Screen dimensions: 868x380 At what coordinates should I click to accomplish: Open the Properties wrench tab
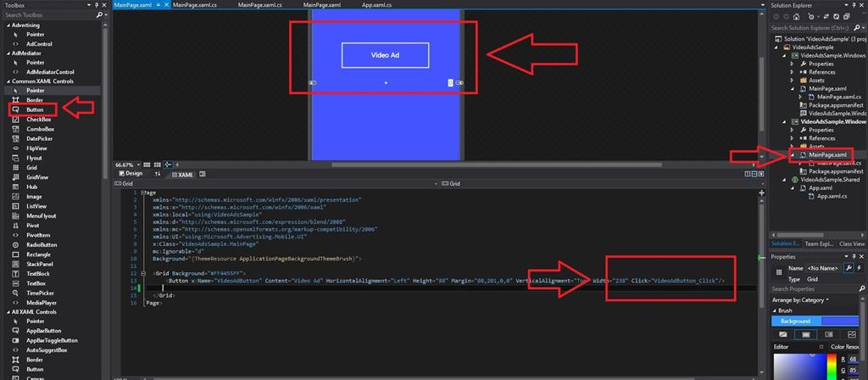(x=849, y=268)
